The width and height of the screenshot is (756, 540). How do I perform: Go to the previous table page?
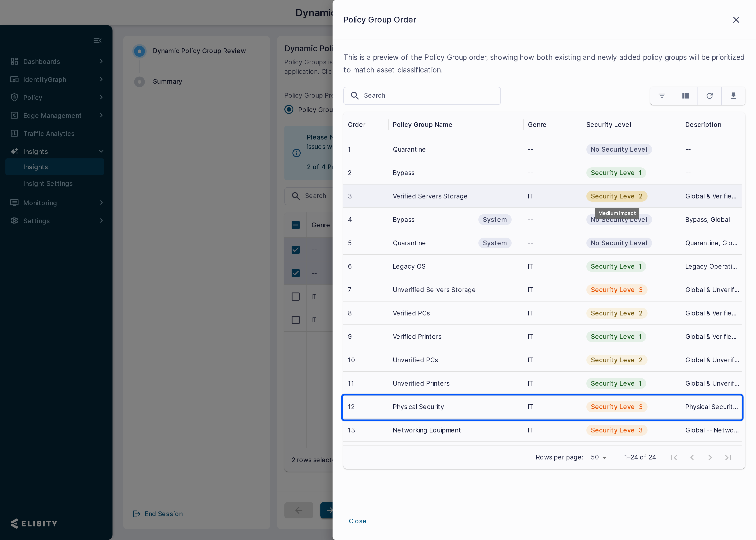(x=692, y=457)
